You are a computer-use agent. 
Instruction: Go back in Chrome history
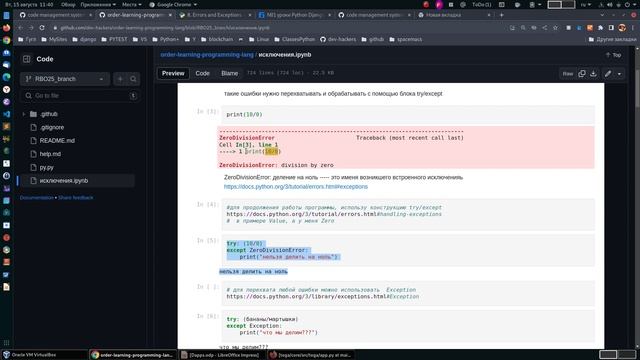click(20, 28)
